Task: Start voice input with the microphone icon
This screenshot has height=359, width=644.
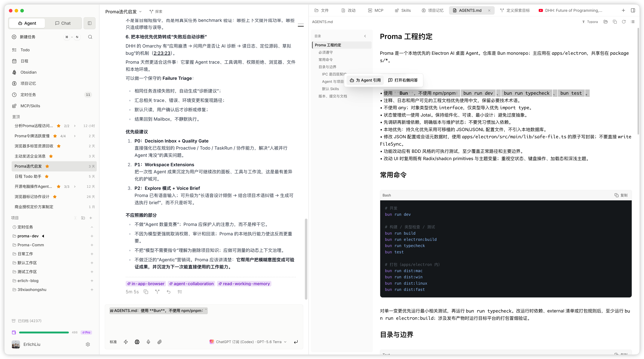Action: point(148,342)
